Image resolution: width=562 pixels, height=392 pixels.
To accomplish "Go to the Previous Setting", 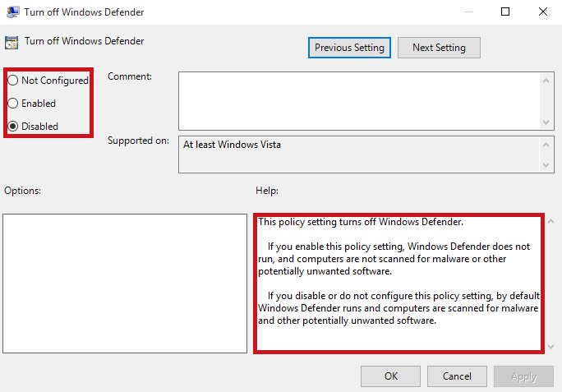I will (349, 48).
